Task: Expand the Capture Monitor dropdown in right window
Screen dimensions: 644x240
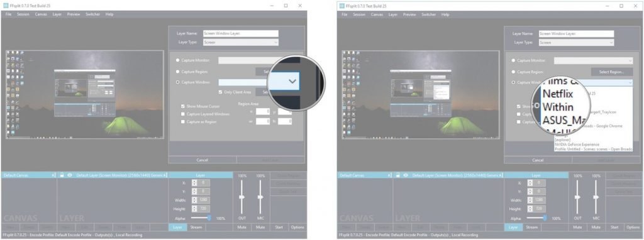Action: 594,61
